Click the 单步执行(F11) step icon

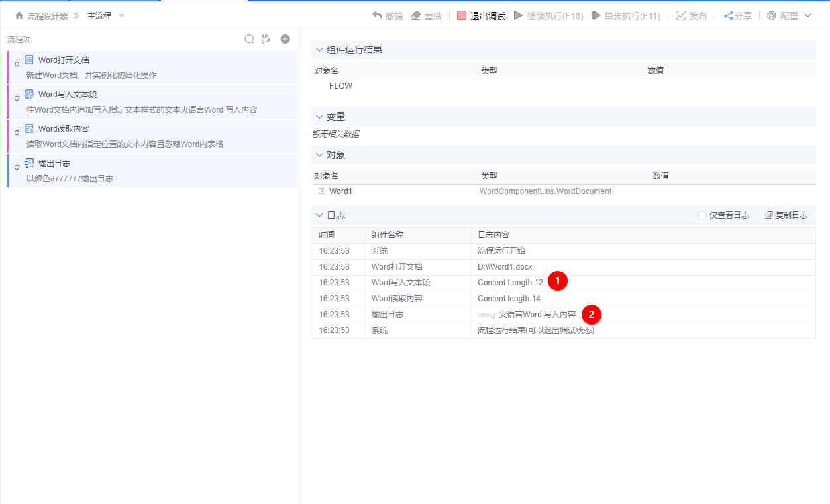596,15
